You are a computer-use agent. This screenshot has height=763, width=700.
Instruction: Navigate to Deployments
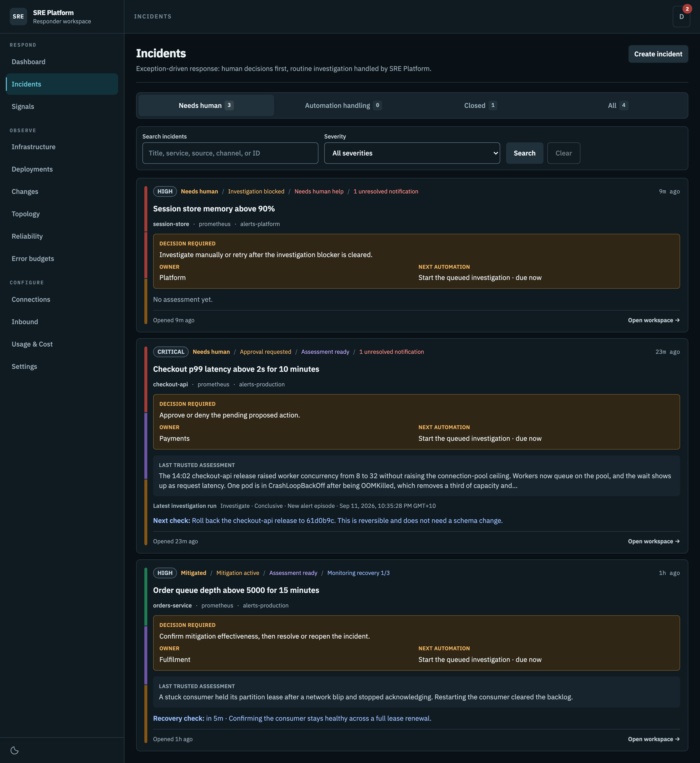[x=62, y=169]
